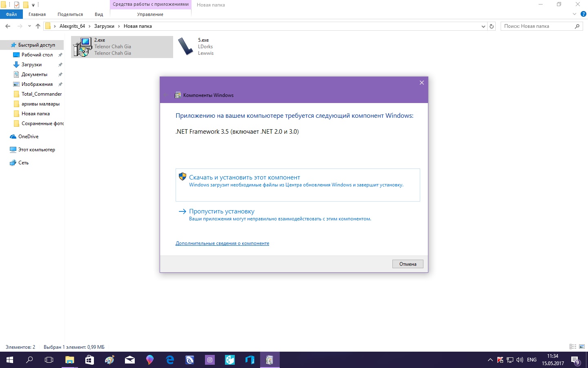Click the Properties icon in the quick access toolbar
This screenshot has width=588, height=368.
(17, 5)
